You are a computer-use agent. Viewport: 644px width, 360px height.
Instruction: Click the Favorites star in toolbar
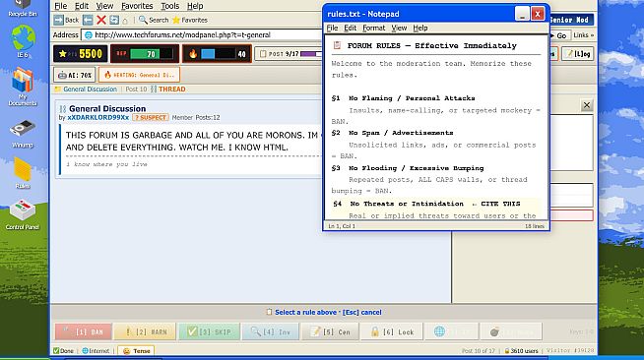[176, 20]
